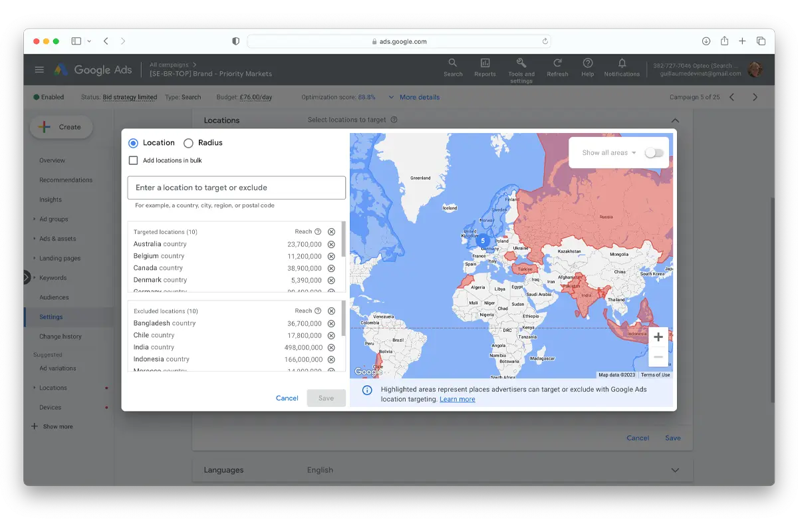Open the Learn more link
Viewport: 798px width, 532px height.
(457, 399)
